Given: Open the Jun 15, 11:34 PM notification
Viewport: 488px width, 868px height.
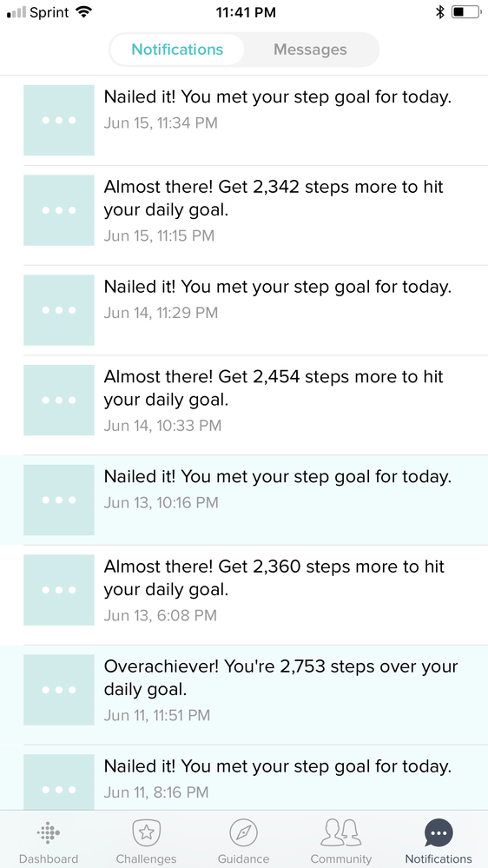Looking at the screenshot, I should click(x=244, y=120).
